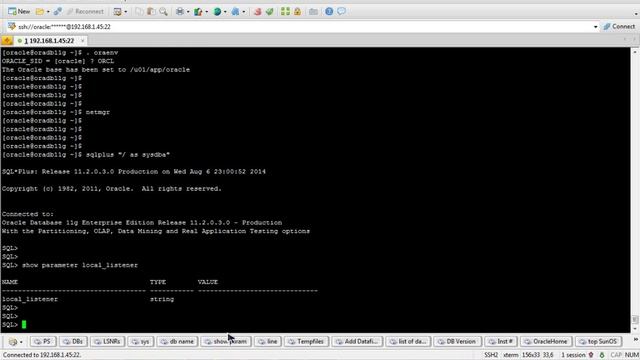
Task: Click 'Connected to 192.168.1.45:22.' status text
Action: click(42, 355)
